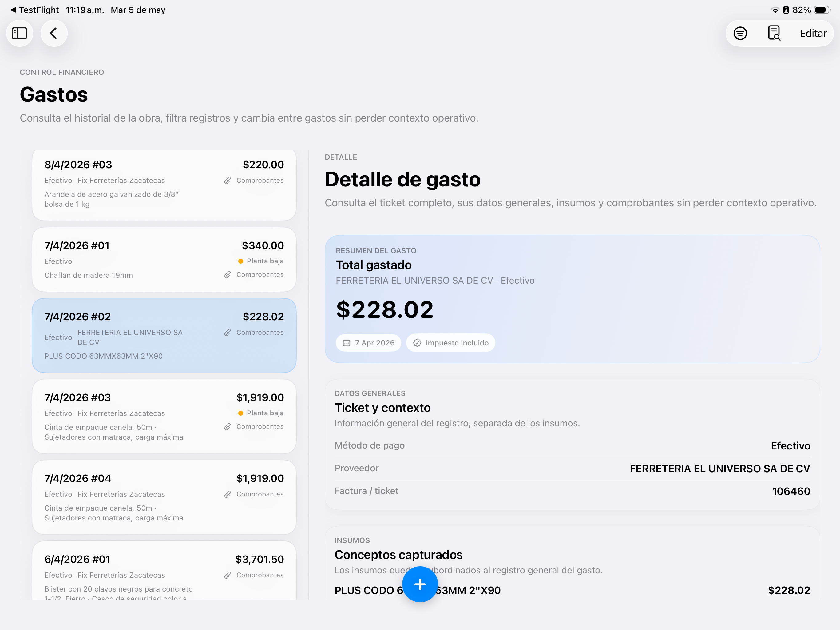840x630 pixels.
Task: Tap the Ticket y contexto heading
Action: pyautogui.click(x=382, y=408)
